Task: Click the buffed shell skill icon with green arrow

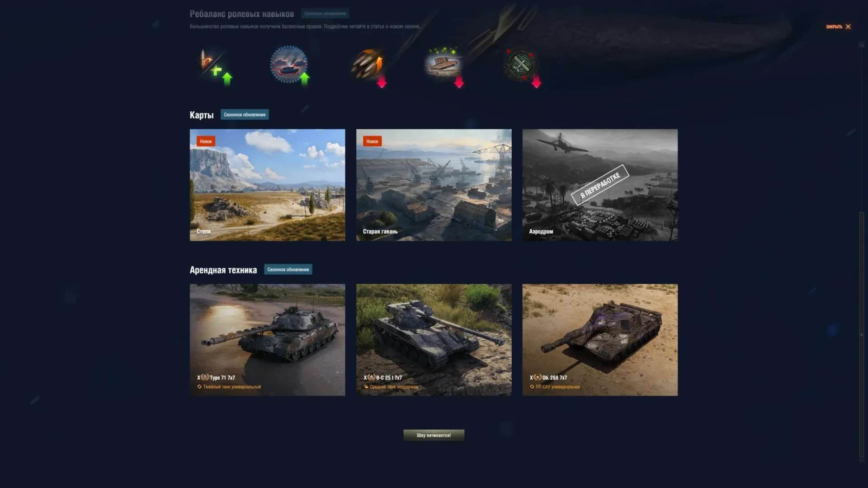Action: (215, 66)
